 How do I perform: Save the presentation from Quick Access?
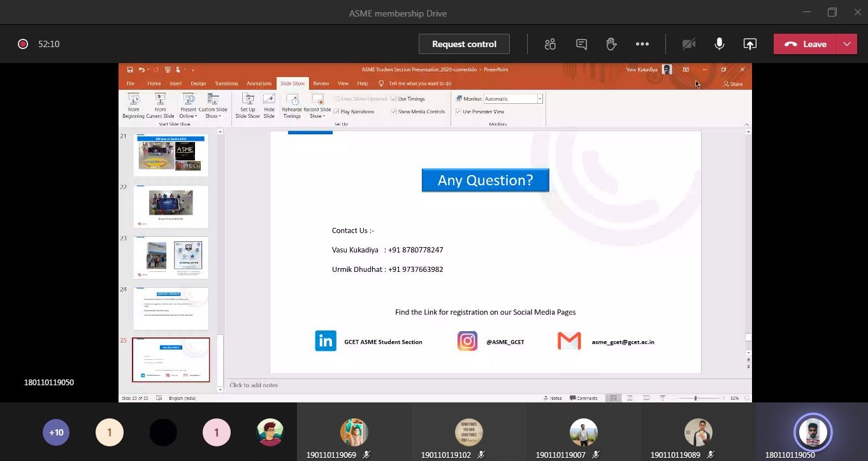click(130, 69)
